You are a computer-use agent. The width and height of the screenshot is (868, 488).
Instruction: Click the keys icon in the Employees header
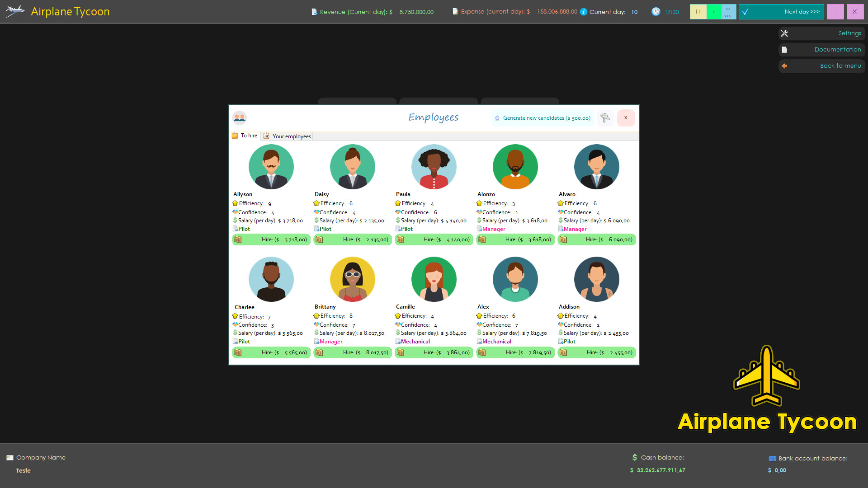point(605,117)
